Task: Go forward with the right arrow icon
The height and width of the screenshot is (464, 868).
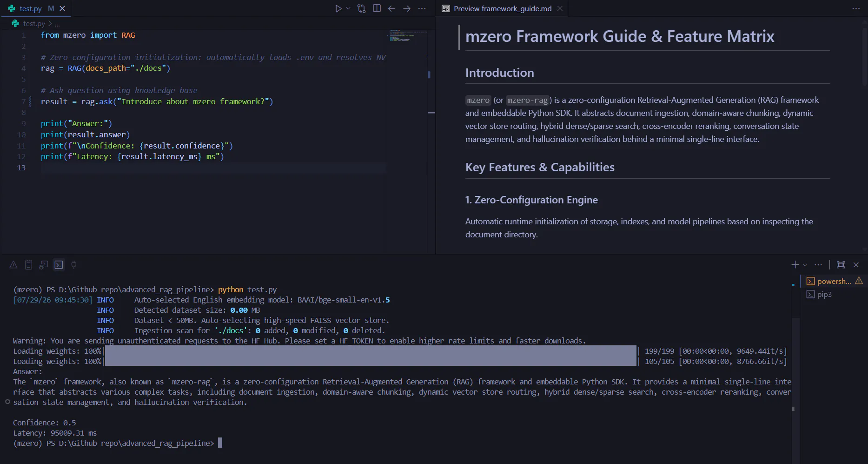Action: click(407, 8)
